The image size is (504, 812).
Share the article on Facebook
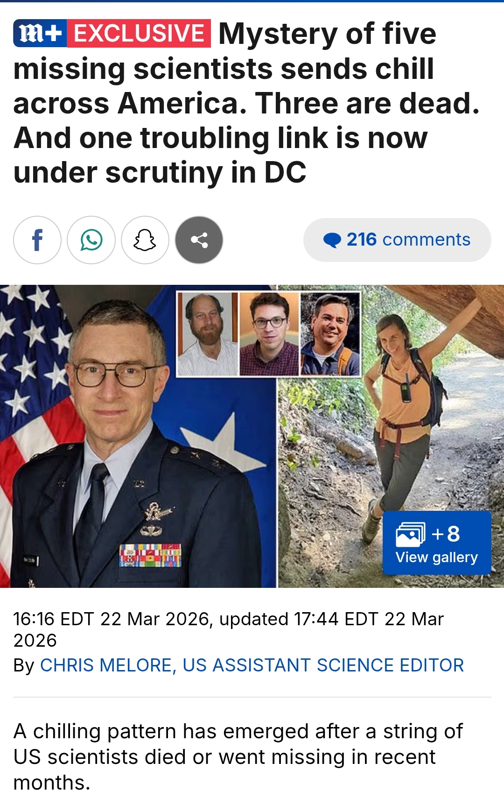(x=37, y=240)
